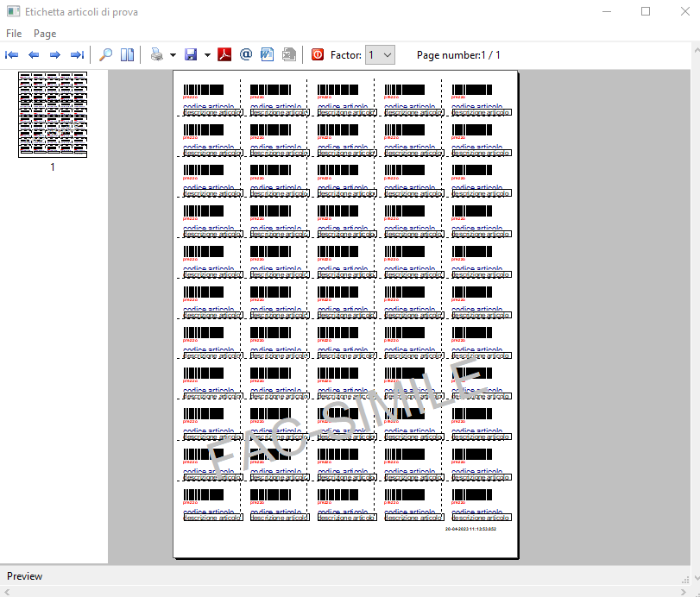The image size is (700, 597).
Task: Export report to Word document
Action: (x=267, y=54)
